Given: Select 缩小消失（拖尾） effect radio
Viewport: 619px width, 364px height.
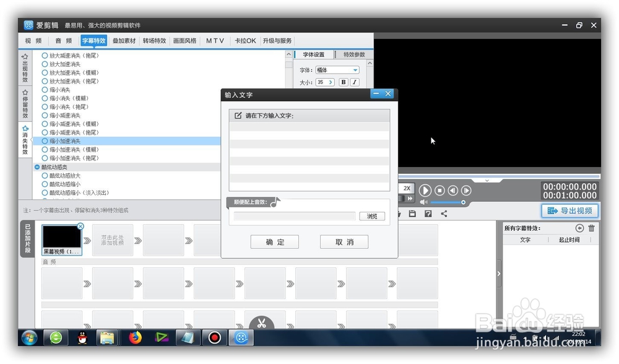Looking at the screenshot, I should pyautogui.click(x=45, y=106).
